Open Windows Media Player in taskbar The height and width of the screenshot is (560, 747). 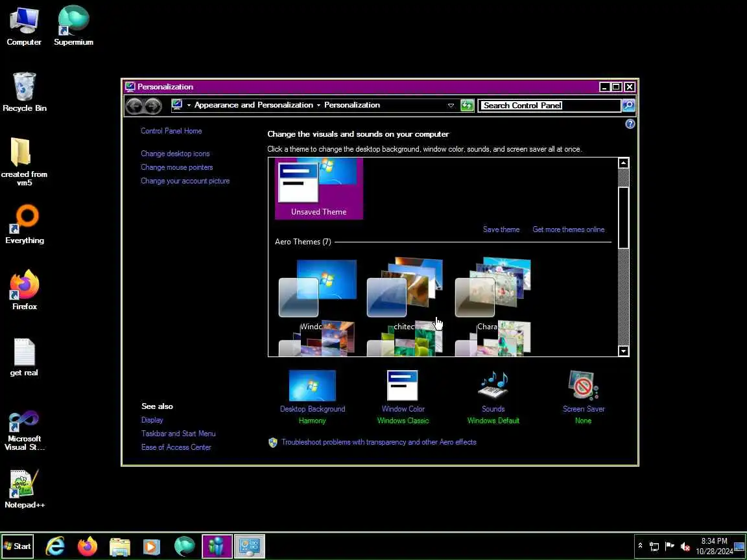[152, 546]
